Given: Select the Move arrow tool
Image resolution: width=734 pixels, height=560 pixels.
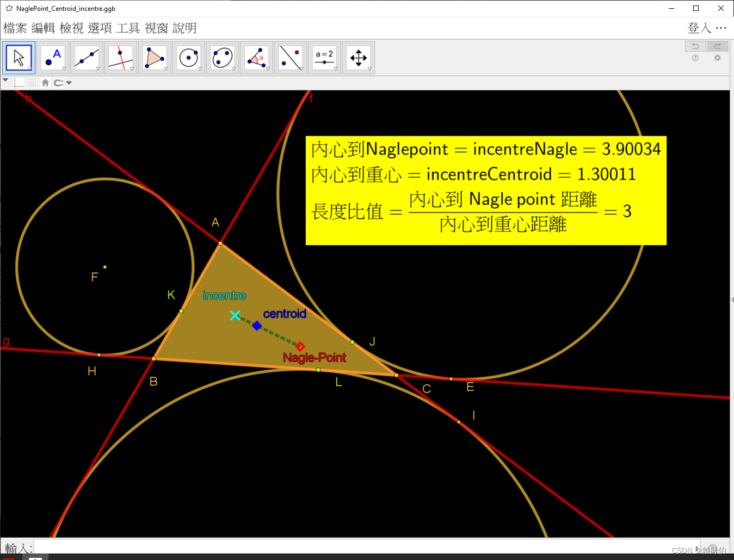Looking at the screenshot, I should (19, 58).
